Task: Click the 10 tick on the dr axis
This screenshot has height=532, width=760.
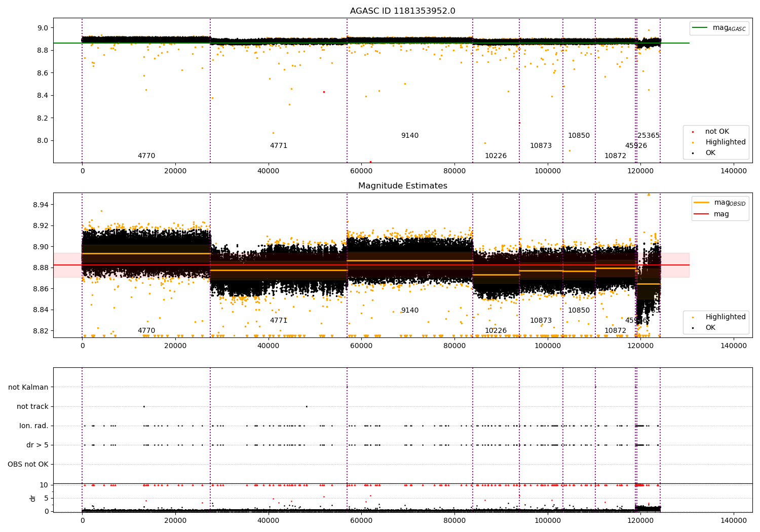Action: [x=44, y=485]
